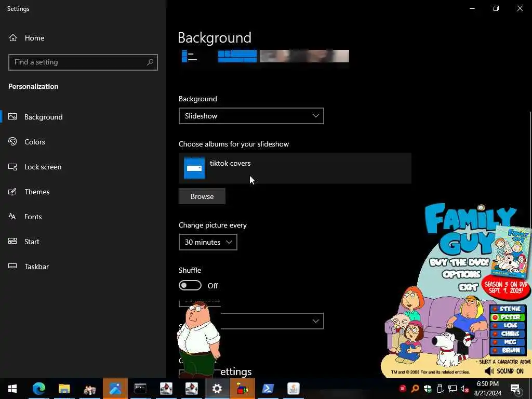Click the search magnifier in Find a setting

(150, 62)
